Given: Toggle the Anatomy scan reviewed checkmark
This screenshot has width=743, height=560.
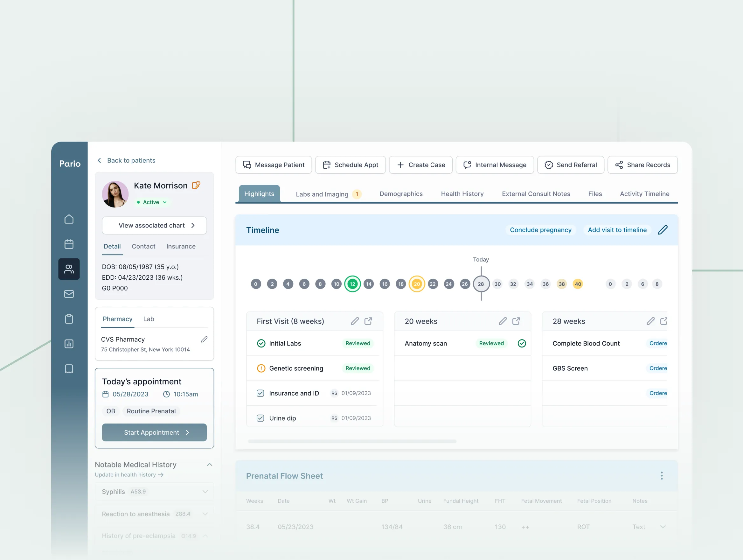Looking at the screenshot, I should click(x=522, y=343).
